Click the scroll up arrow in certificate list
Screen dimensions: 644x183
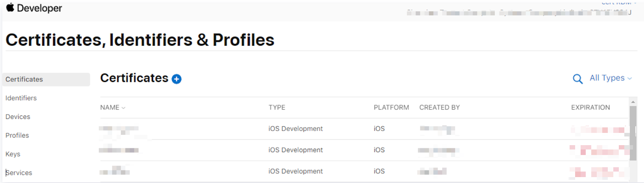pos(633,102)
